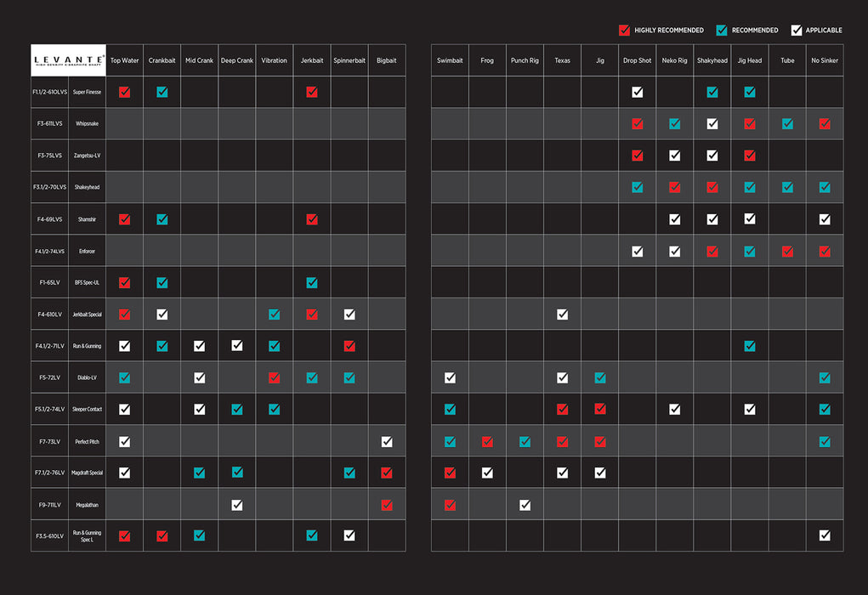The image size is (868, 595).
Task: Toggle Super Finesse Drop Shot checkbox
Action: pos(637,92)
